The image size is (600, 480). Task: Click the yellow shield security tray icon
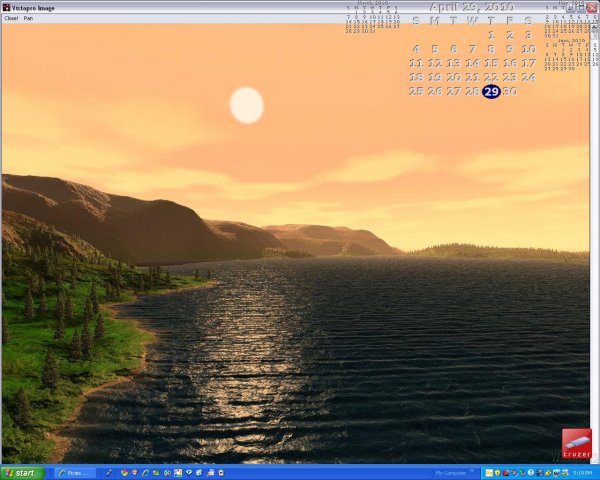pyautogui.click(x=498, y=472)
